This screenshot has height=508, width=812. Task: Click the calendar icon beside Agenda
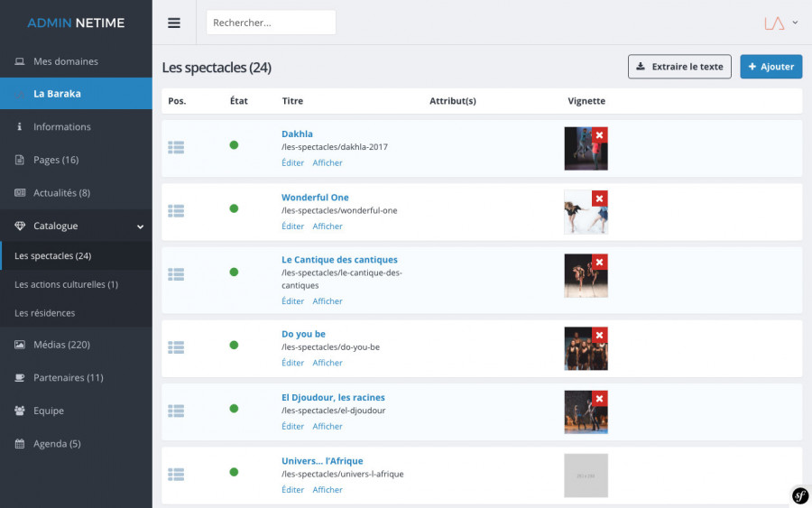20,444
